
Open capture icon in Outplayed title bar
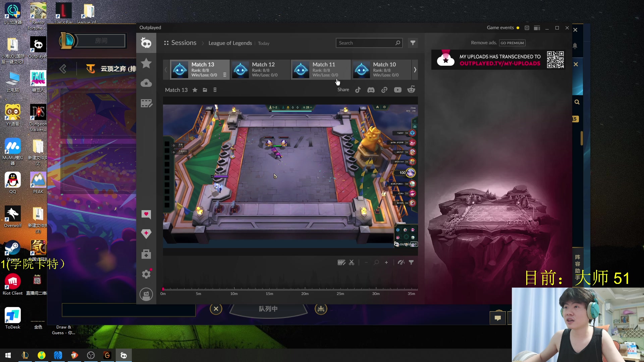527,28
